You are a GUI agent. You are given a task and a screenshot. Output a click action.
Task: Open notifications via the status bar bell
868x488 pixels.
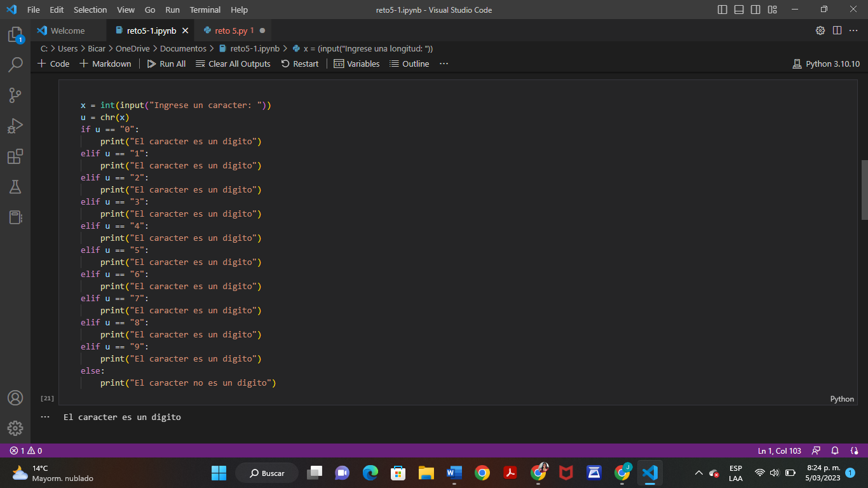pos(834,451)
